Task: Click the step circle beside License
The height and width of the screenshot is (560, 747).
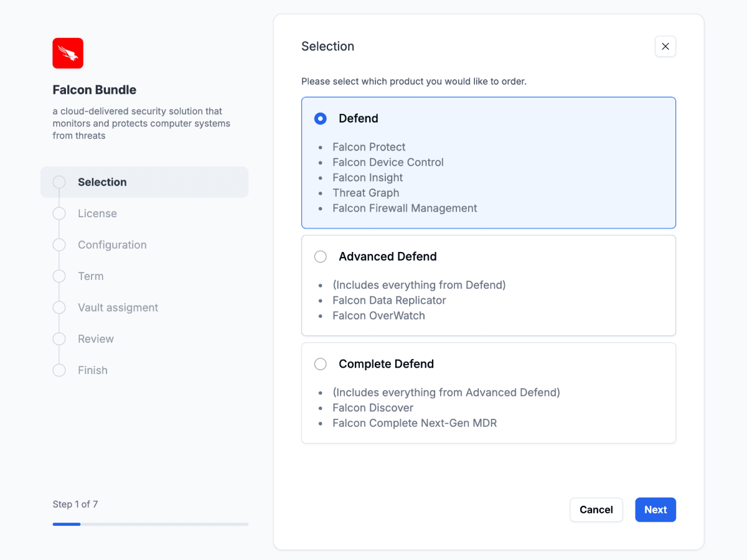Action: 59,213
